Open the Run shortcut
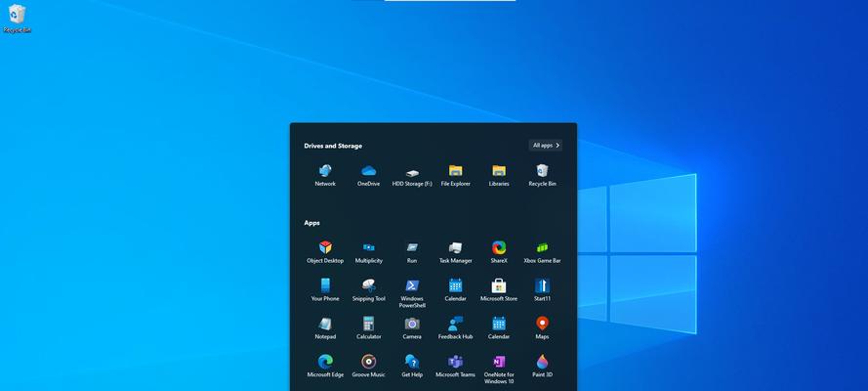This screenshot has width=868, height=391. tap(412, 252)
